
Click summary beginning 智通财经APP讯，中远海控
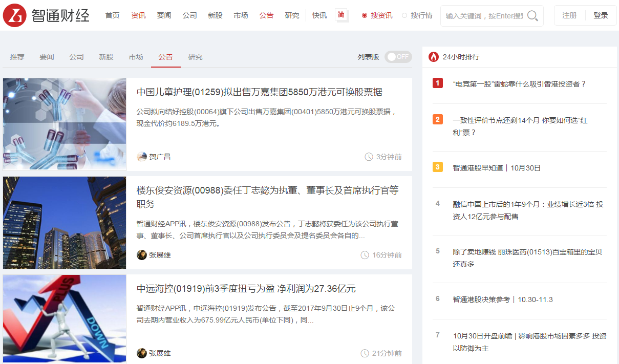[x=266, y=314]
